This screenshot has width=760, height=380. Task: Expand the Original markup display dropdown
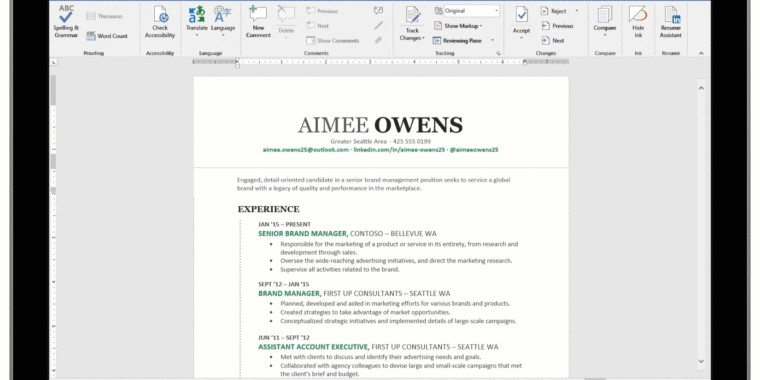tap(496, 11)
